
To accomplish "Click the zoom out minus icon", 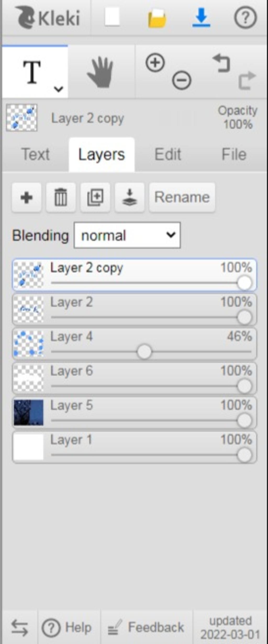I will click(182, 80).
